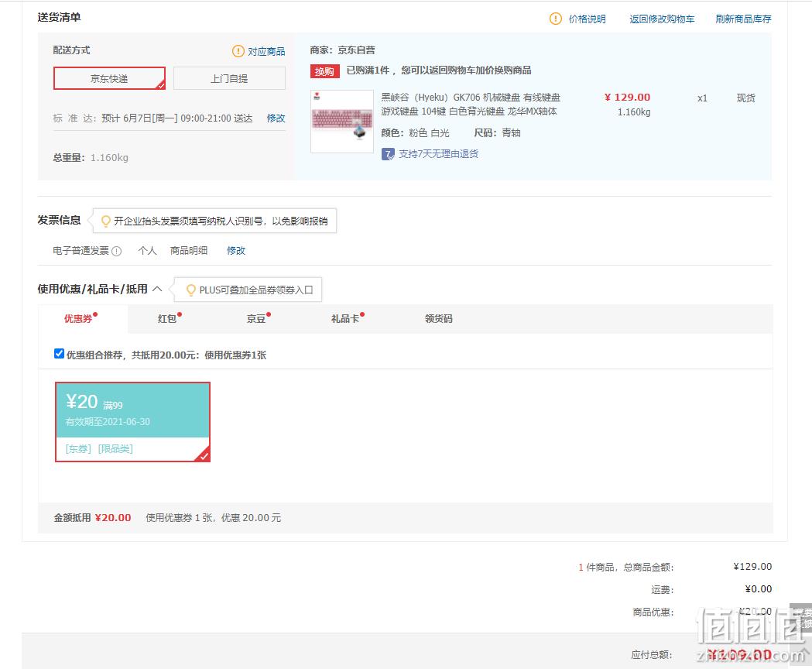Click the [东券] [限品类] coupon label
The height and width of the screenshot is (669, 812).
coord(99,449)
